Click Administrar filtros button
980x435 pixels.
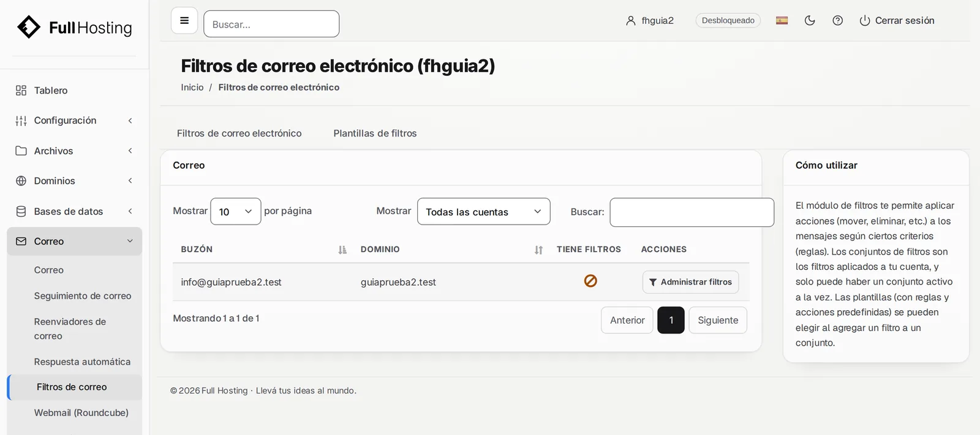[x=690, y=282]
